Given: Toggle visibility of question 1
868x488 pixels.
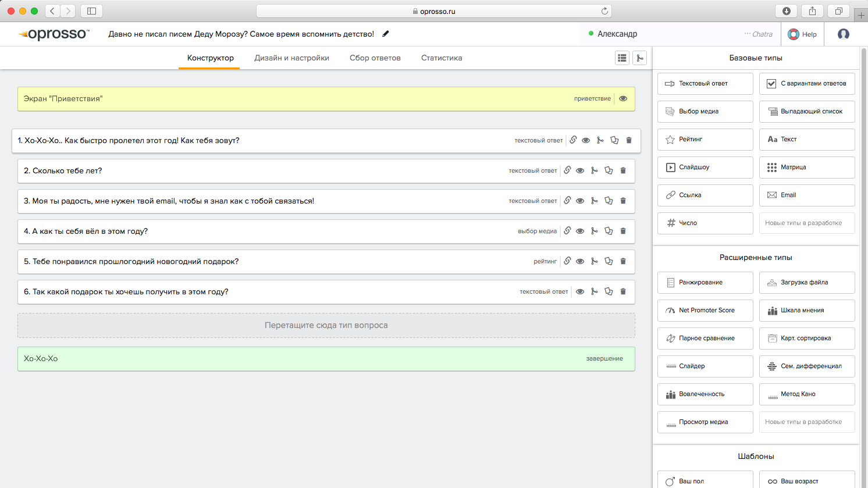Looking at the screenshot, I should point(586,140).
